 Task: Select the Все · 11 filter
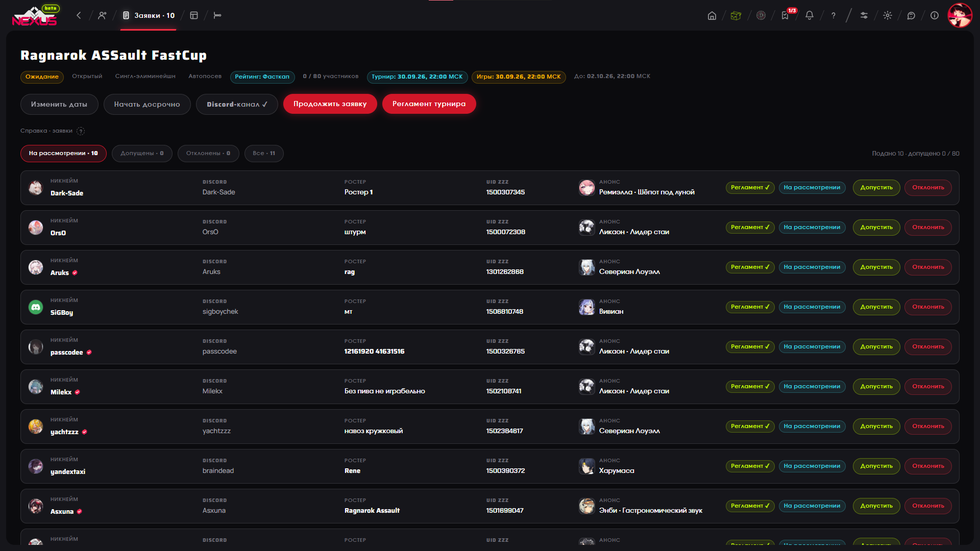(x=264, y=153)
